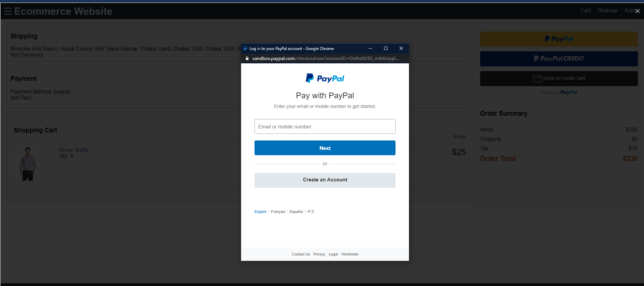Click the Arrow Shirts product thumbnail
The width and height of the screenshot is (644, 286).
[28, 164]
